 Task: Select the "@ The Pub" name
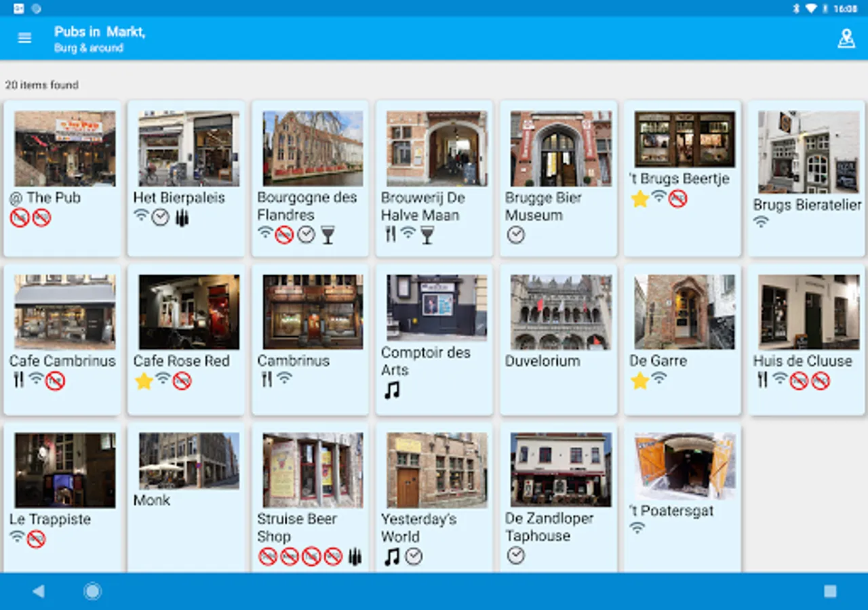pos(45,198)
